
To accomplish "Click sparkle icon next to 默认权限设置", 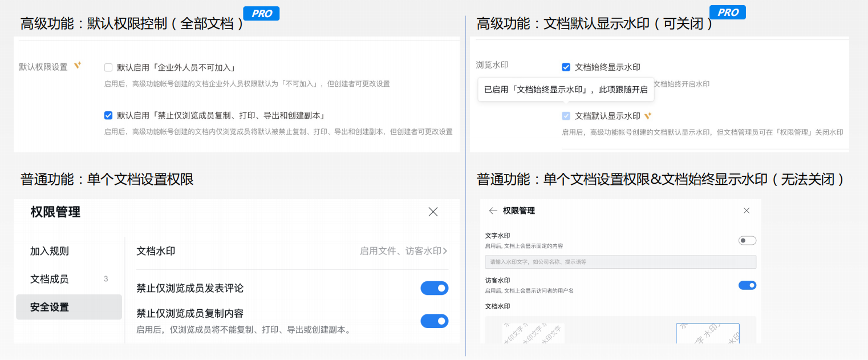I will click(78, 66).
